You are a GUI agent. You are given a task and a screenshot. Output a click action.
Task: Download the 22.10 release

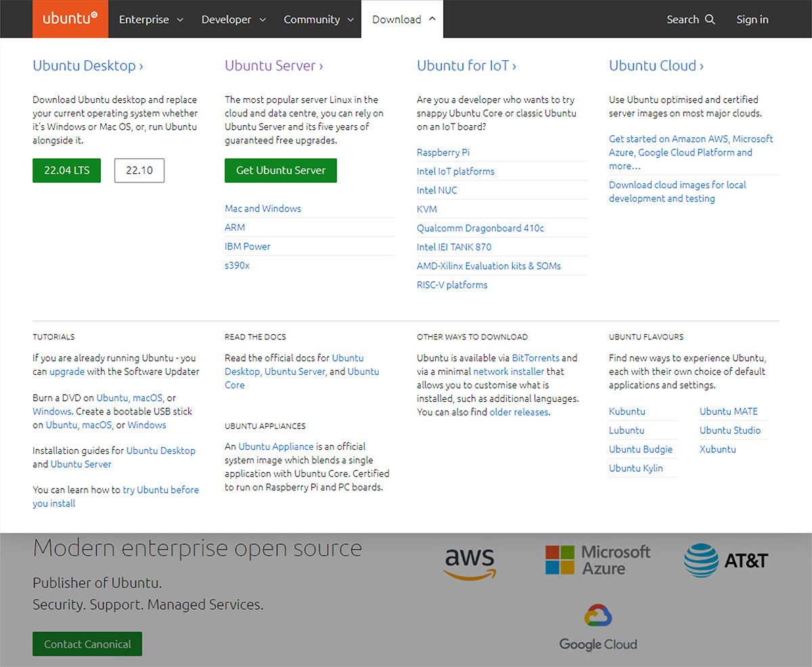pyautogui.click(x=139, y=170)
